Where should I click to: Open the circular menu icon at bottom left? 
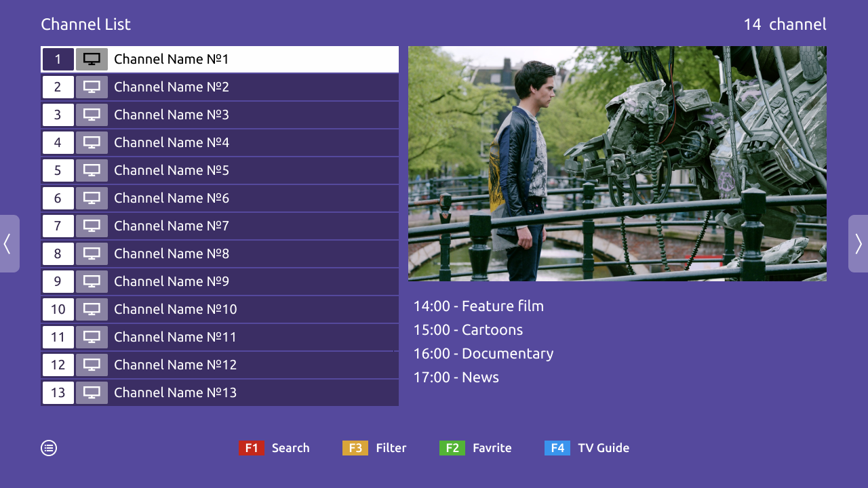pos(48,447)
